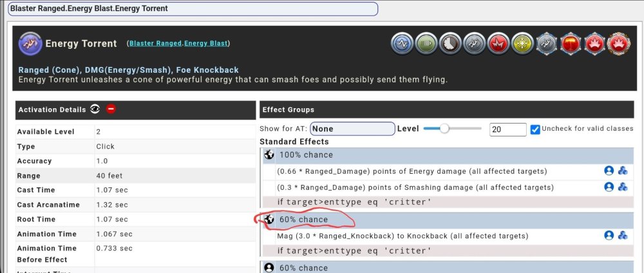The image size is (644, 273).
Task: Click user icon on Energy damage row
Action: point(609,171)
